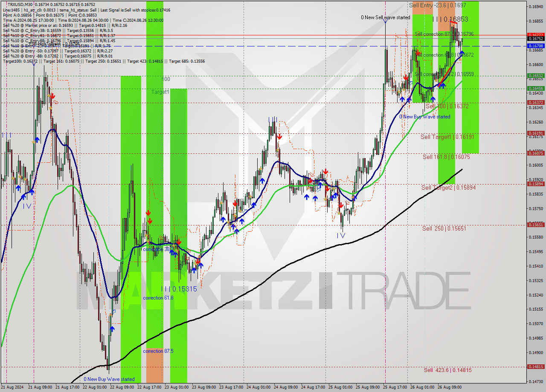Click the 'correction 61.8' label

tap(158, 298)
